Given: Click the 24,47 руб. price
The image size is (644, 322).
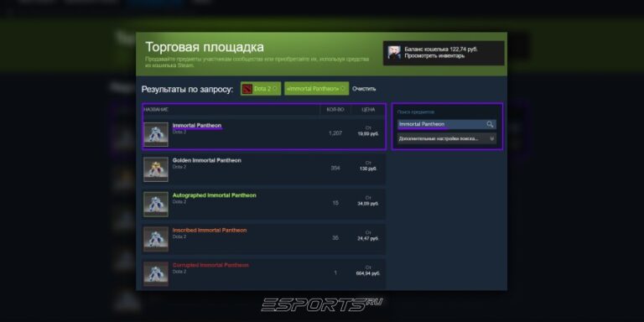Looking at the screenshot, I should pos(368,239).
